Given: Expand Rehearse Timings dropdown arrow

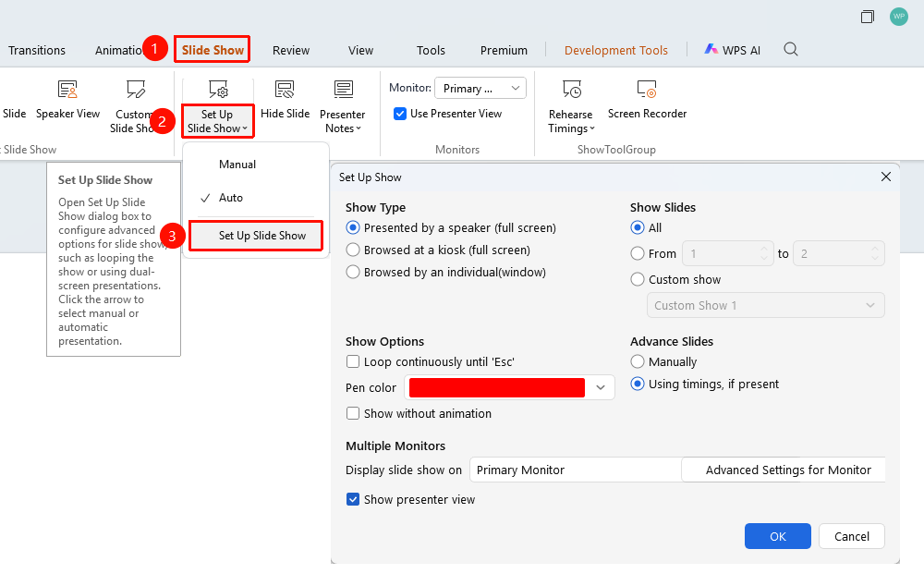Looking at the screenshot, I should click(592, 128).
